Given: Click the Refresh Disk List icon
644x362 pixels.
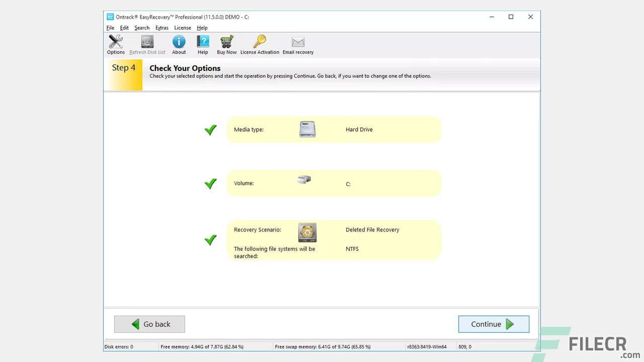Looking at the screenshot, I should (x=147, y=45).
